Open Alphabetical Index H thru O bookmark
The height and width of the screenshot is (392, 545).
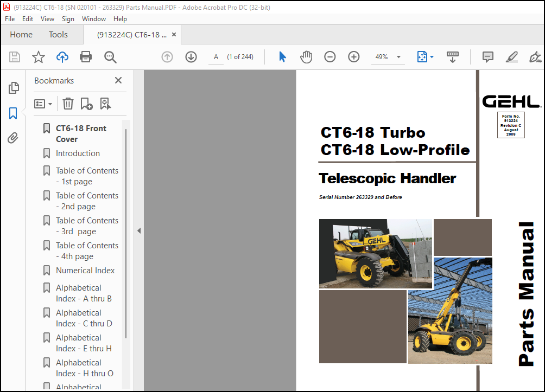click(x=85, y=368)
